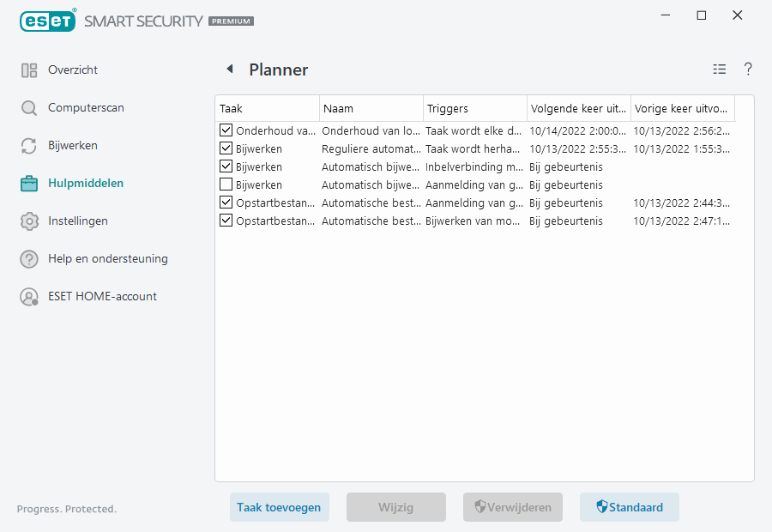
Task: Uncheck the Reguliere automatische update task
Action: pyautogui.click(x=226, y=148)
